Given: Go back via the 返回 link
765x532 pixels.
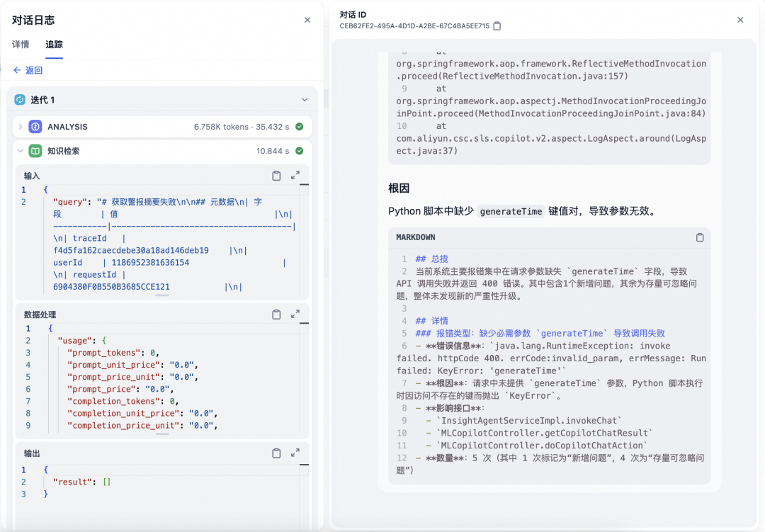Looking at the screenshot, I should pos(28,70).
